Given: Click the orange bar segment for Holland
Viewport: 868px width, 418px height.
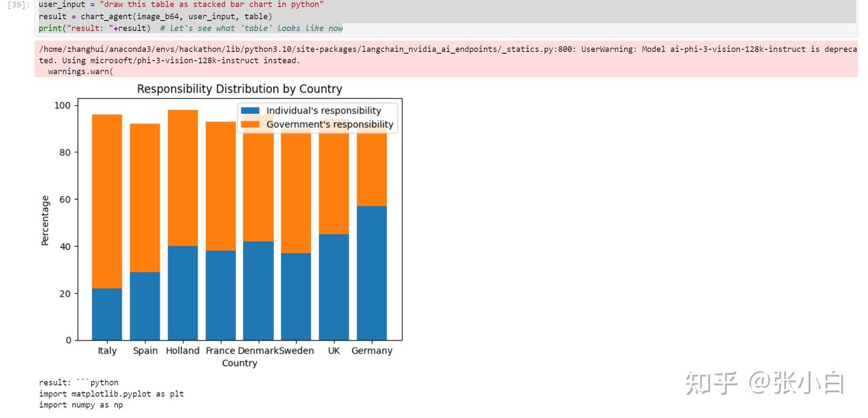Looking at the screenshot, I should pyautogui.click(x=183, y=178).
